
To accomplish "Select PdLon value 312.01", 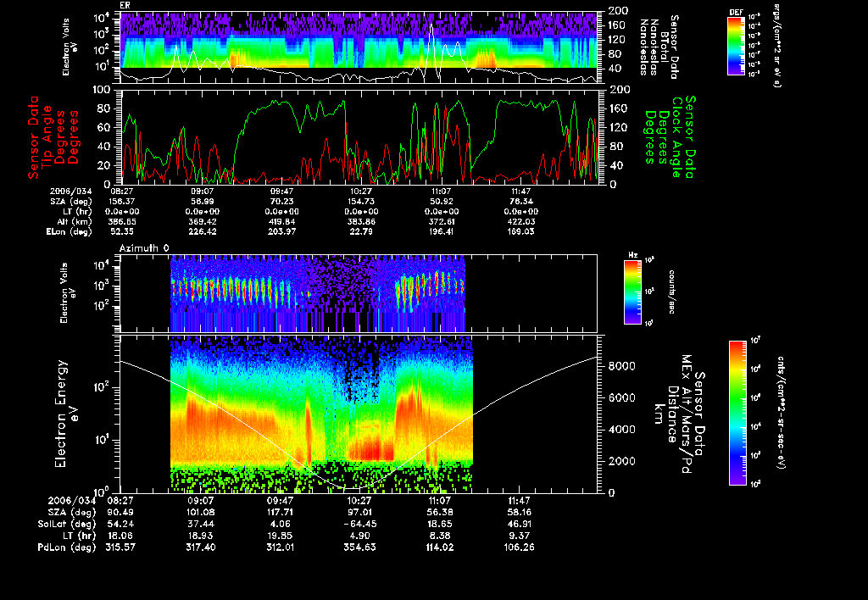I will pyautogui.click(x=281, y=547).
